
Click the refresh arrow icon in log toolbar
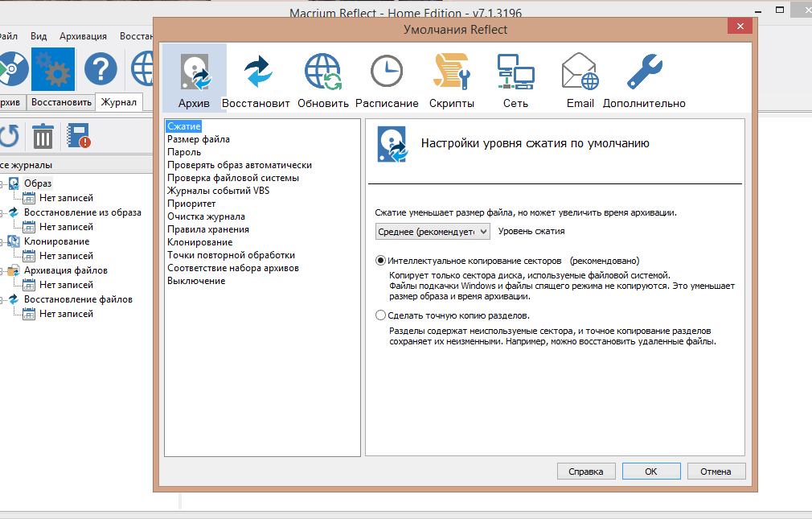click(10, 136)
